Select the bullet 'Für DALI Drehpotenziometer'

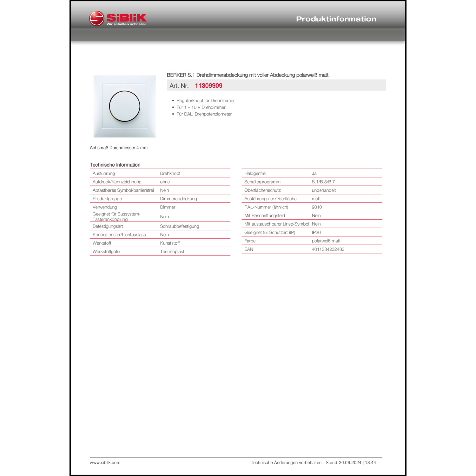coord(204,114)
